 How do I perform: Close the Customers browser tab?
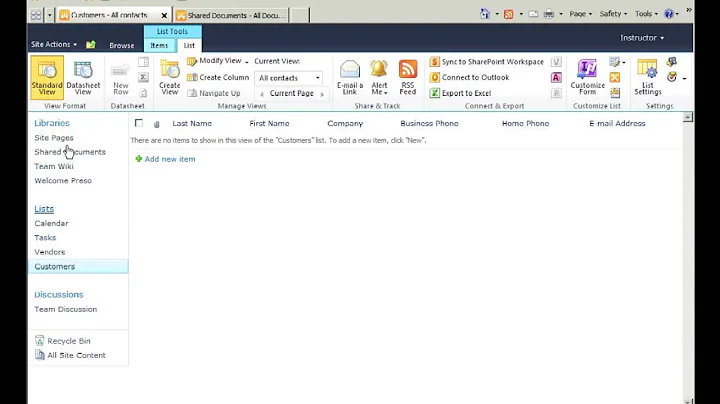pos(164,15)
